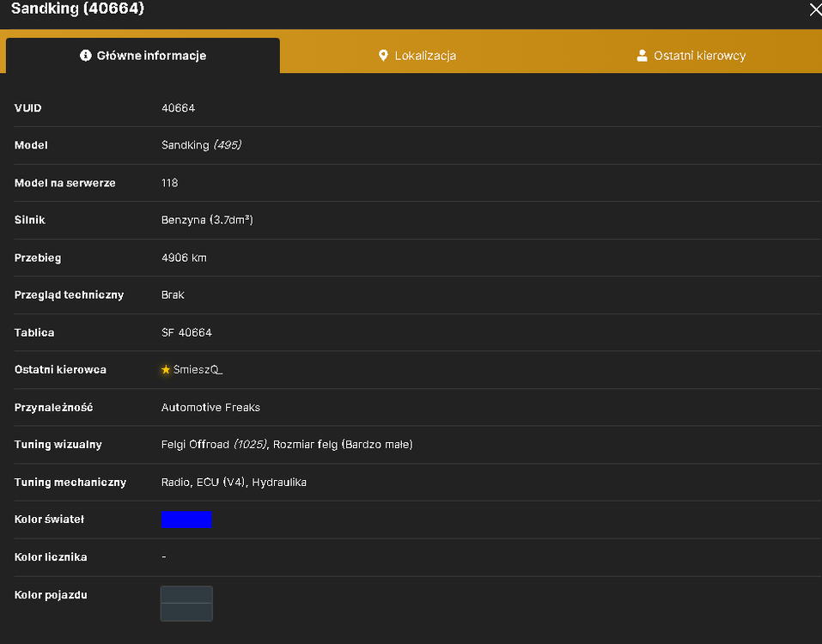Image resolution: width=822 pixels, height=644 pixels.
Task: Select the engine value Benzyna (3.7dm³)
Action: point(207,220)
